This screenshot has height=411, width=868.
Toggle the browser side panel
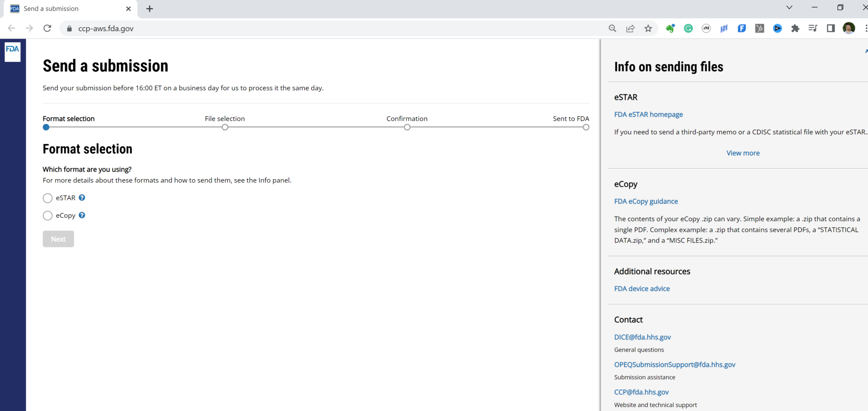pos(831,28)
